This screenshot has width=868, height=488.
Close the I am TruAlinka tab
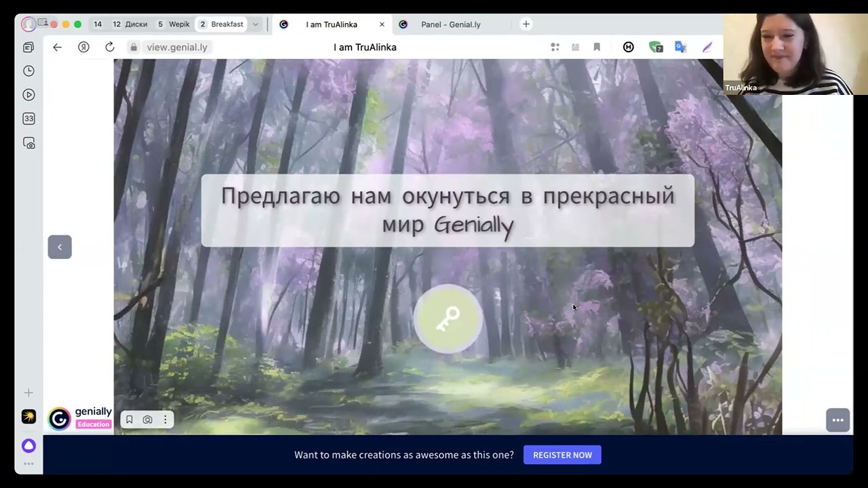(x=382, y=24)
